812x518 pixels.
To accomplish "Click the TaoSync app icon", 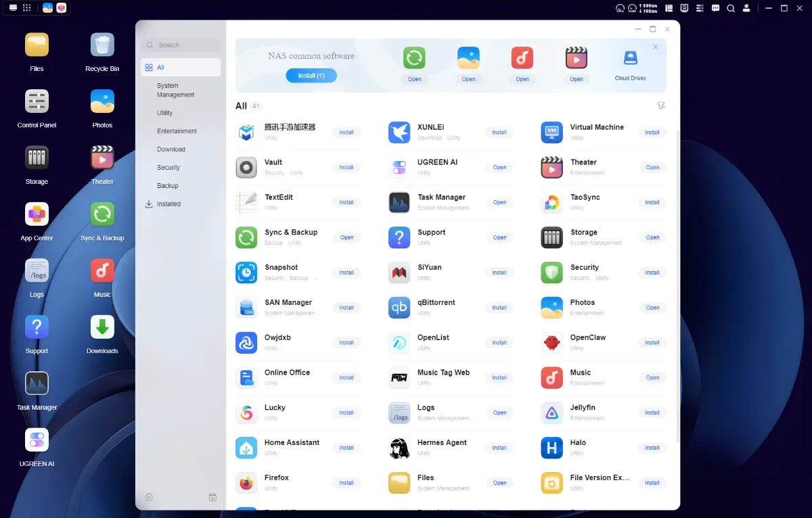I will (x=552, y=203).
